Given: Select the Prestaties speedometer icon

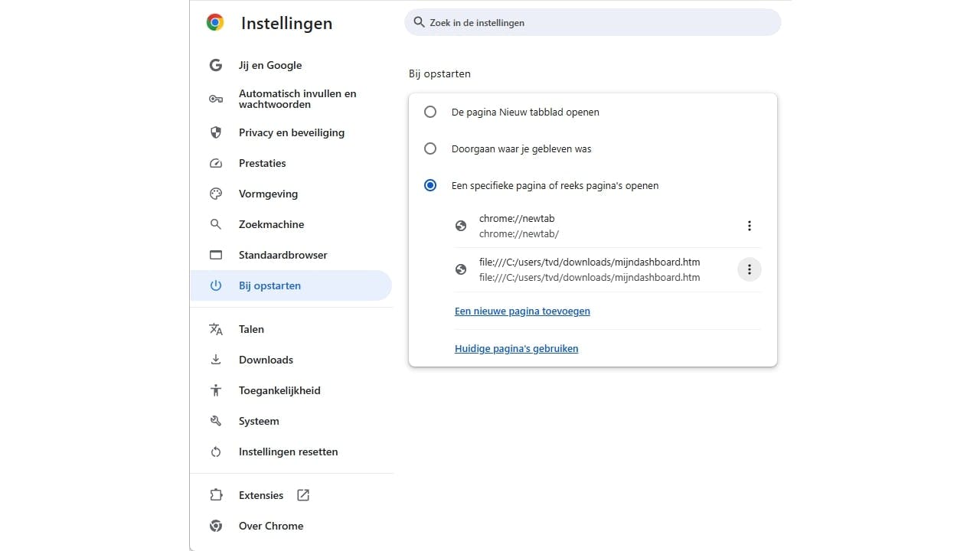Looking at the screenshot, I should (x=216, y=163).
